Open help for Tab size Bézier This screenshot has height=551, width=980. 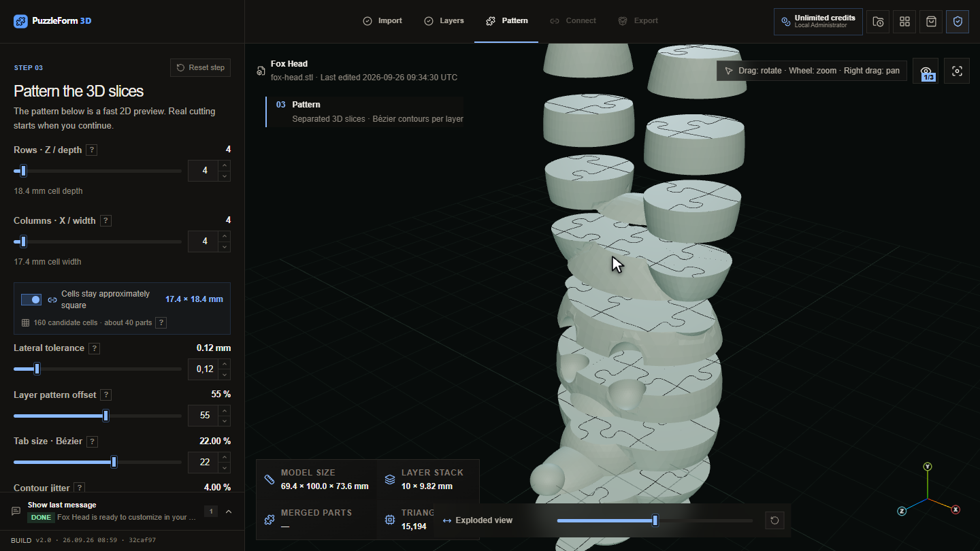tap(93, 441)
